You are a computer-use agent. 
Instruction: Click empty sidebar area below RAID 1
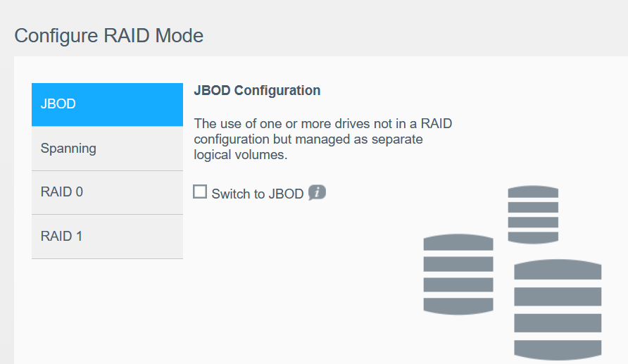coord(107,310)
